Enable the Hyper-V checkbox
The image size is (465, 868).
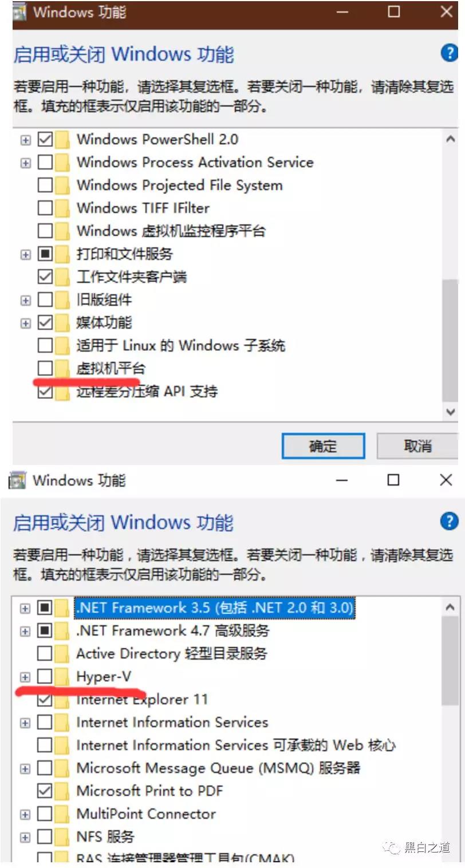(45, 676)
